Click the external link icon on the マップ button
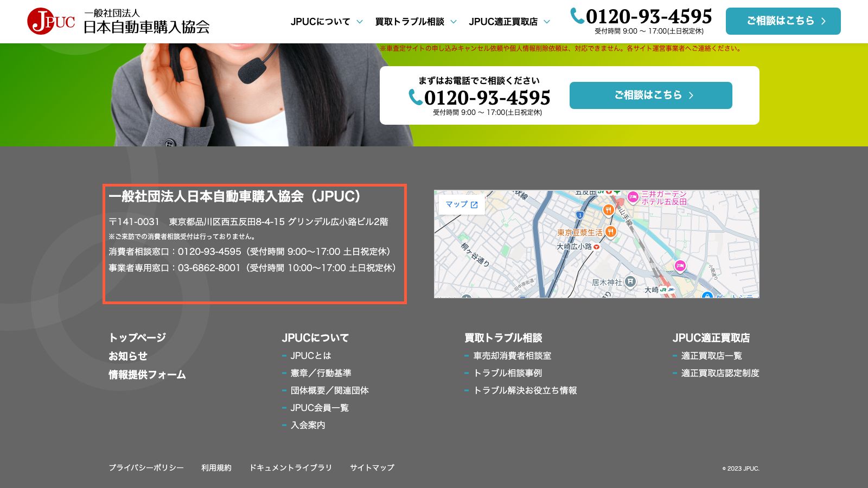 click(474, 205)
